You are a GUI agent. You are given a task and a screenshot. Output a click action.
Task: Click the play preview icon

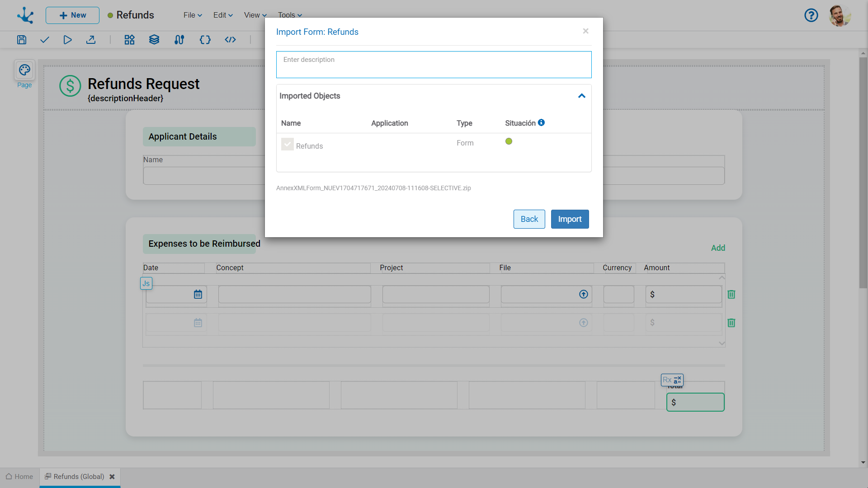(67, 40)
